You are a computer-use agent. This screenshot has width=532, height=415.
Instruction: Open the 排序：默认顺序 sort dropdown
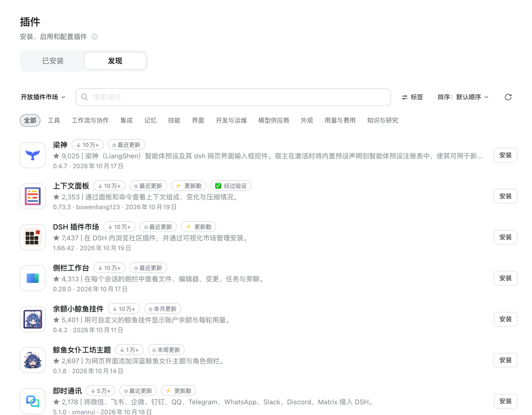point(463,97)
